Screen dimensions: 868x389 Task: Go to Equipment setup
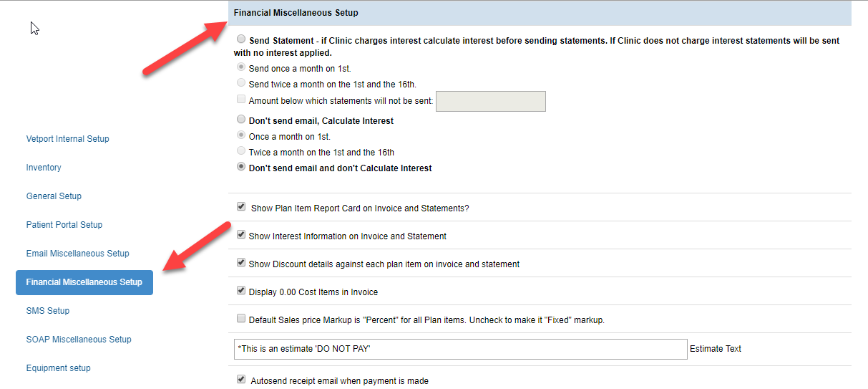click(58, 368)
